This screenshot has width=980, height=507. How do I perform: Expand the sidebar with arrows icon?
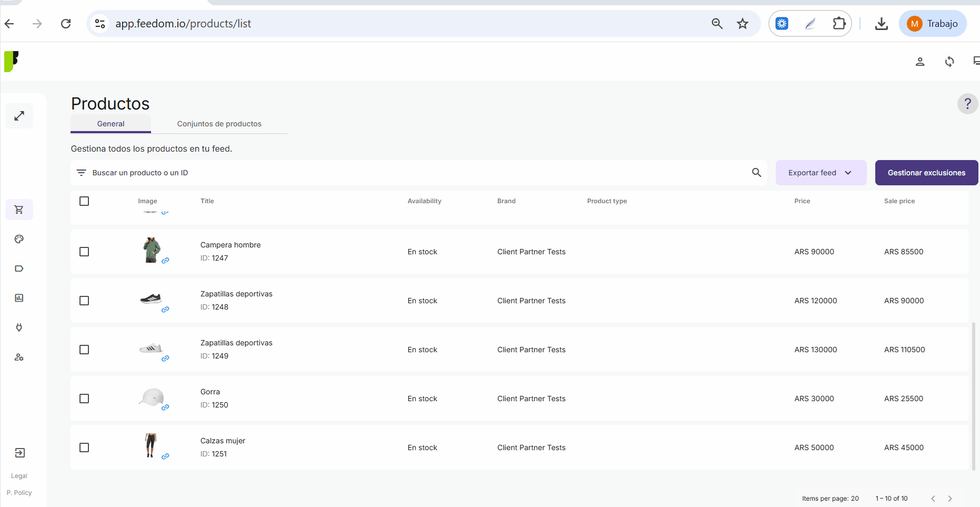(x=19, y=116)
